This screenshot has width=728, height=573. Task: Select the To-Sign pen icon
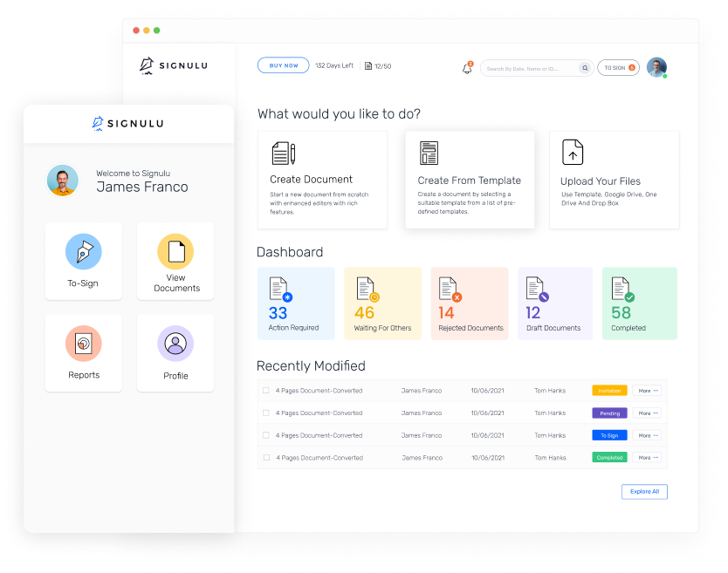[x=84, y=251]
